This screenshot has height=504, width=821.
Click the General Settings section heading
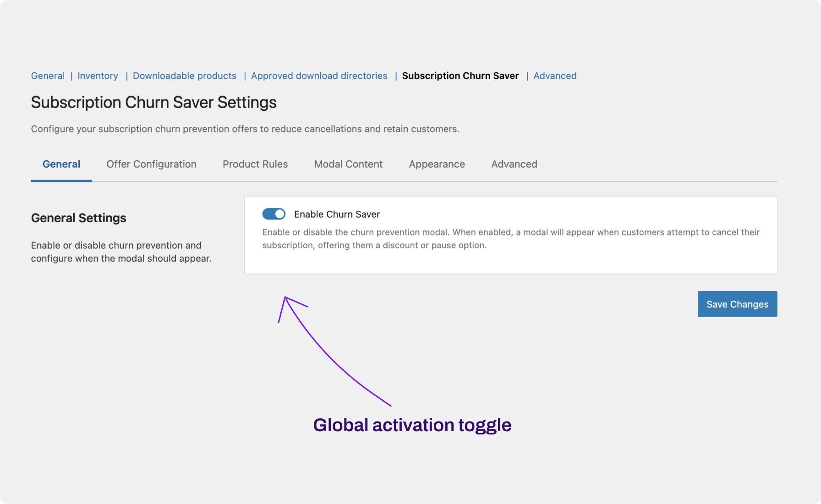pos(79,218)
